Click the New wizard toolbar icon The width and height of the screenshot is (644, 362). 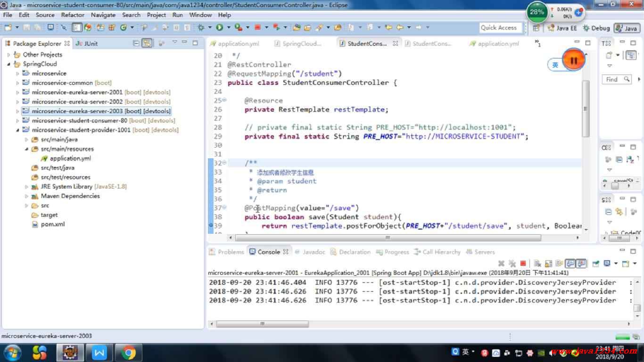(x=8, y=27)
